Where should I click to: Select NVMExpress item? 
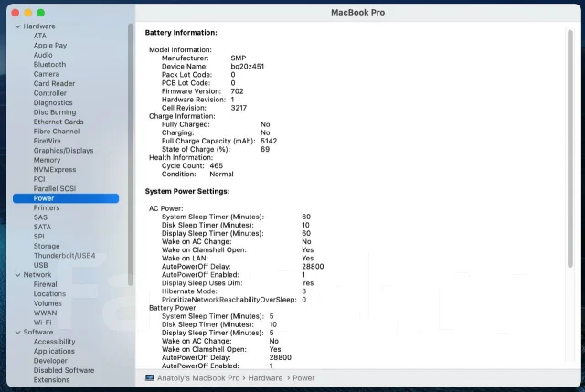point(55,170)
